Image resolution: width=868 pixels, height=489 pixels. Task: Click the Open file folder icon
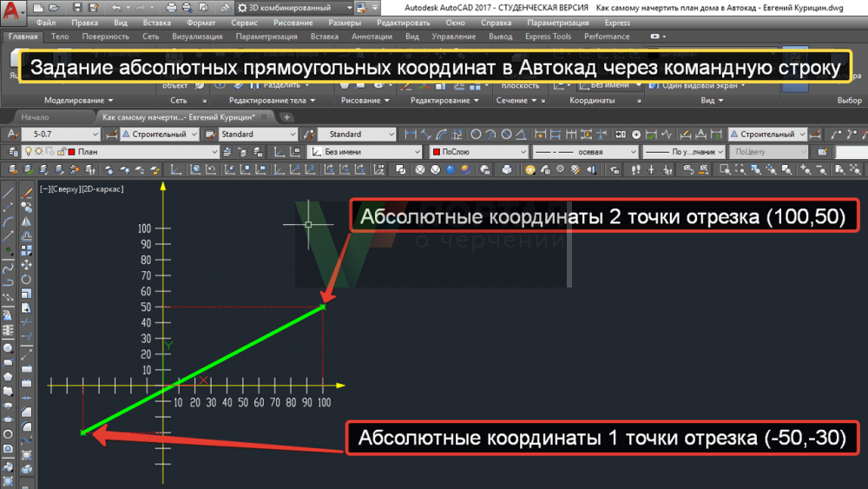(x=54, y=8)
